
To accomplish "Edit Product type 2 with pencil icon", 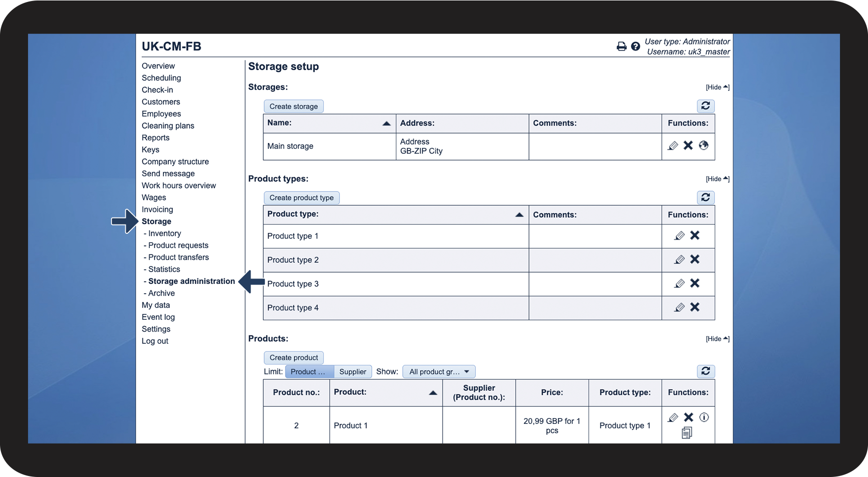I will [x=679, y=260].
